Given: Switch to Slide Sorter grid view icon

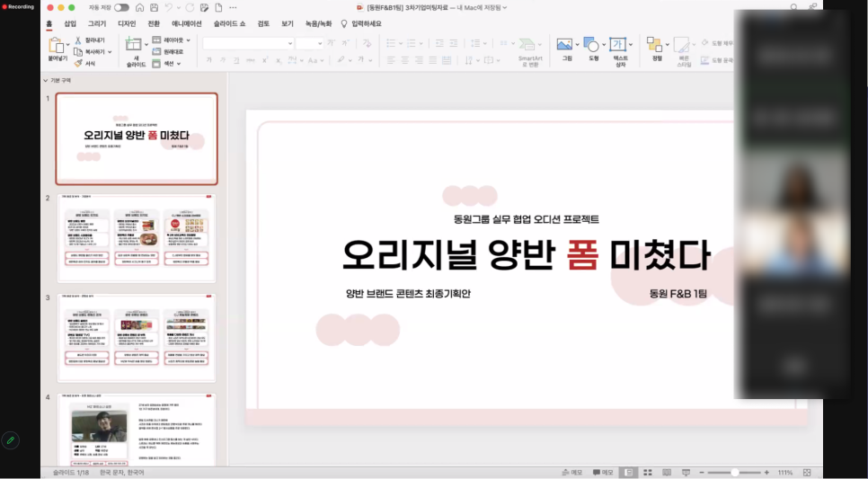Looking at the screenshot, I should [x=647, y=473].
